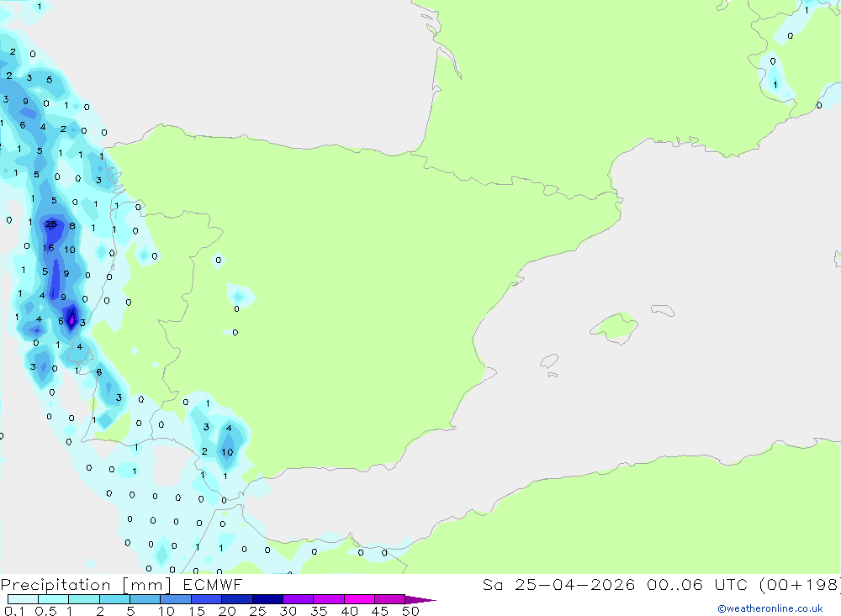841x616 pixels.
Task: Choose the 25–30 mm navy legend swatch
Action: click(267, 599)
